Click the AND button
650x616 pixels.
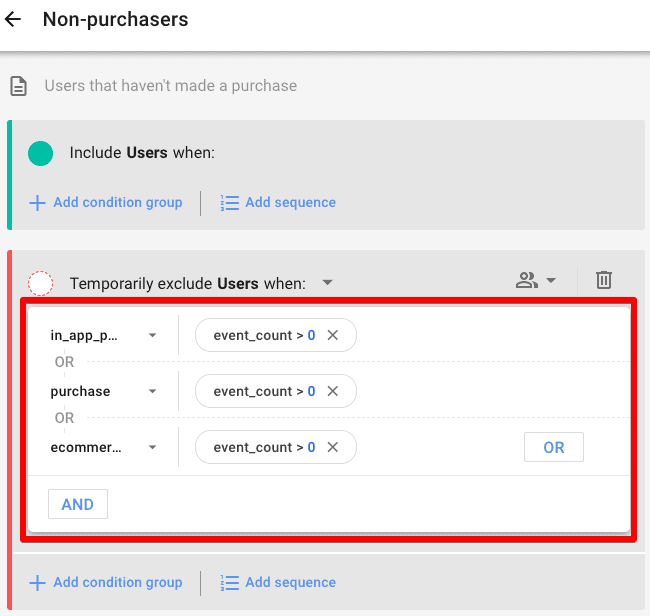pos(78,504)
